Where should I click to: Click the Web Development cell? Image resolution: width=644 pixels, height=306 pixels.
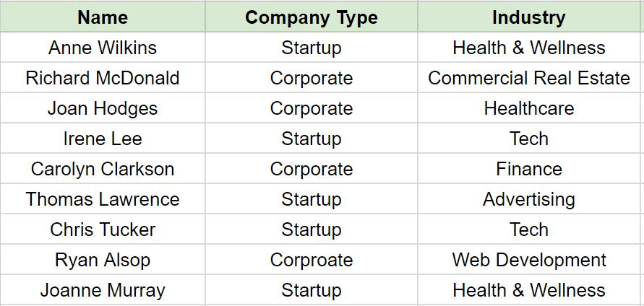tap(529, 260)
